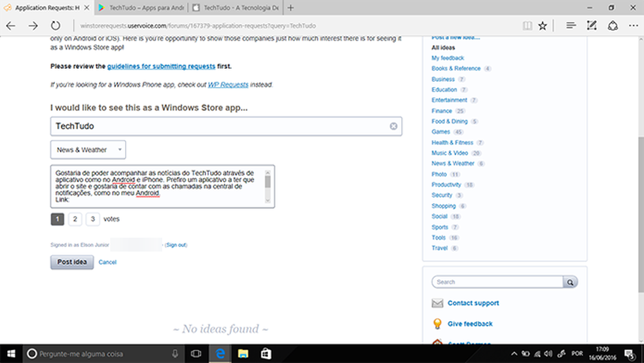The width and height of the screenshot is (644, 363).
Task: Close the Application Requests tab
Action: pos(86,7)
